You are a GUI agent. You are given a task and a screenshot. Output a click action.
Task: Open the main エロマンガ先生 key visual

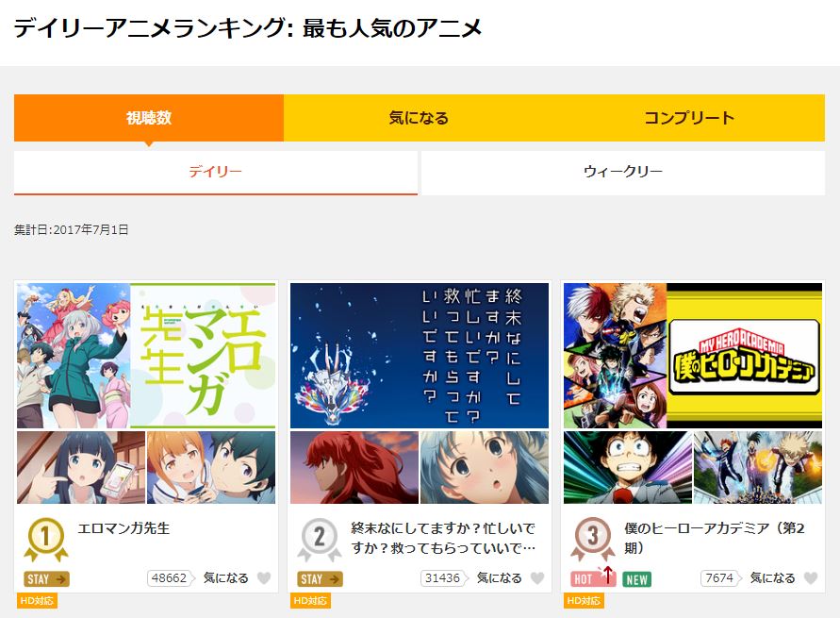coord(146,356)
